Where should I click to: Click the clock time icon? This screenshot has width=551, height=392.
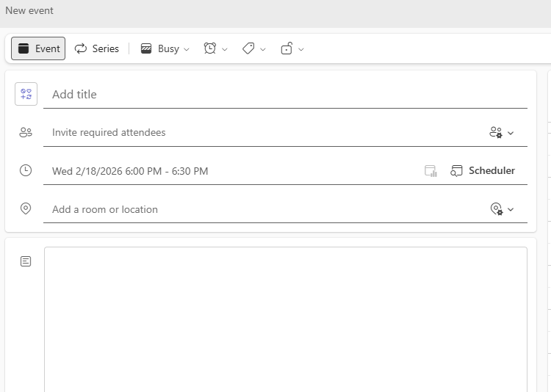[26, 170]
